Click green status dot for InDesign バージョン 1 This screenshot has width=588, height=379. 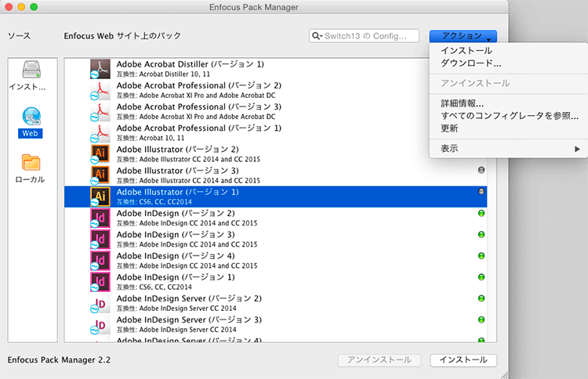point(481,277)
